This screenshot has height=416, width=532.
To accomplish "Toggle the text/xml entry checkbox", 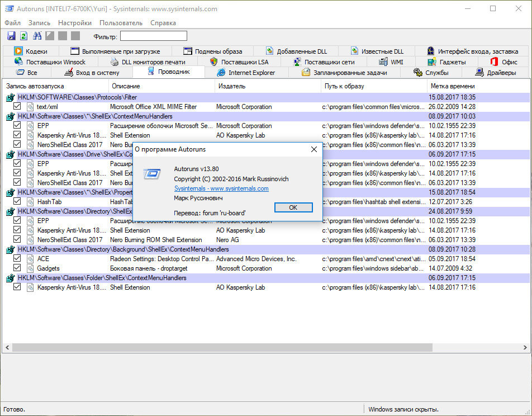I will tap(17, 106).
